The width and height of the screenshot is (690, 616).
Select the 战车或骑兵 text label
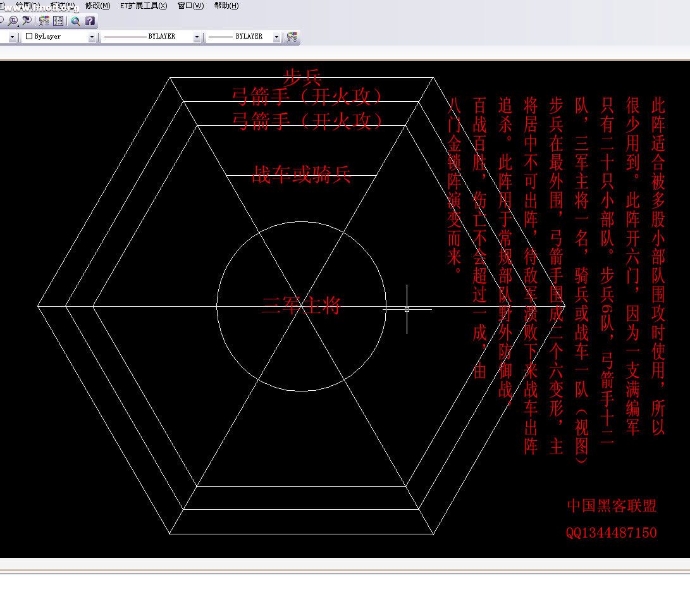[x=301, y=175]
